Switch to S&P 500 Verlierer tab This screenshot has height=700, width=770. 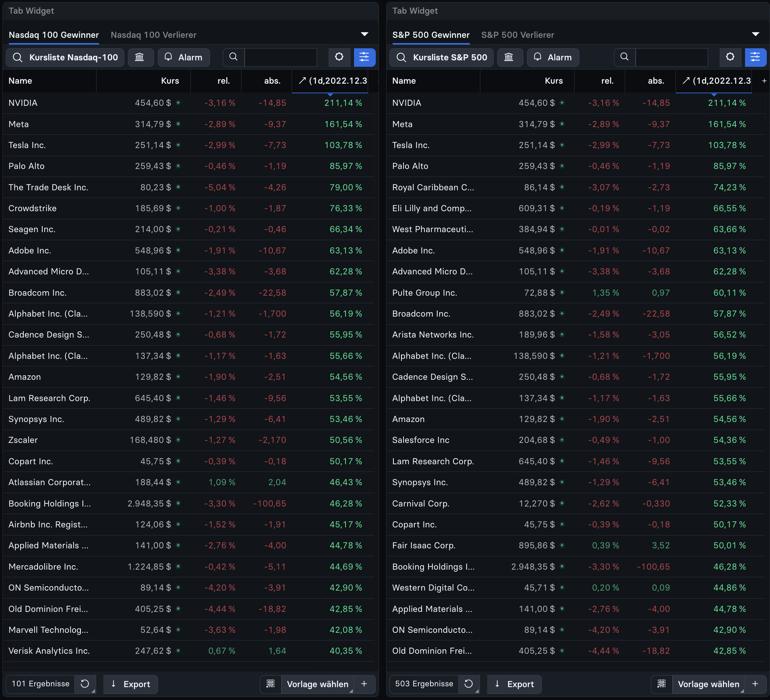(518, 35)
